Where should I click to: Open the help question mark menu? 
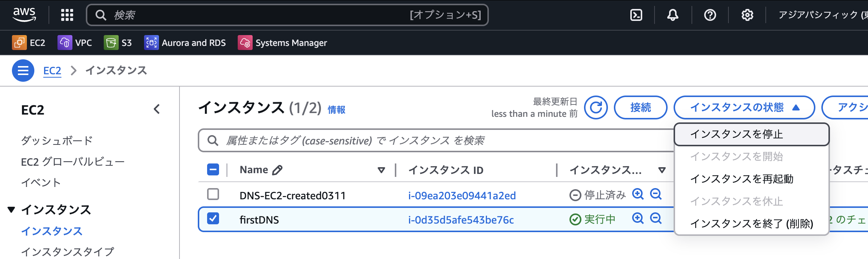click(710, 15)
